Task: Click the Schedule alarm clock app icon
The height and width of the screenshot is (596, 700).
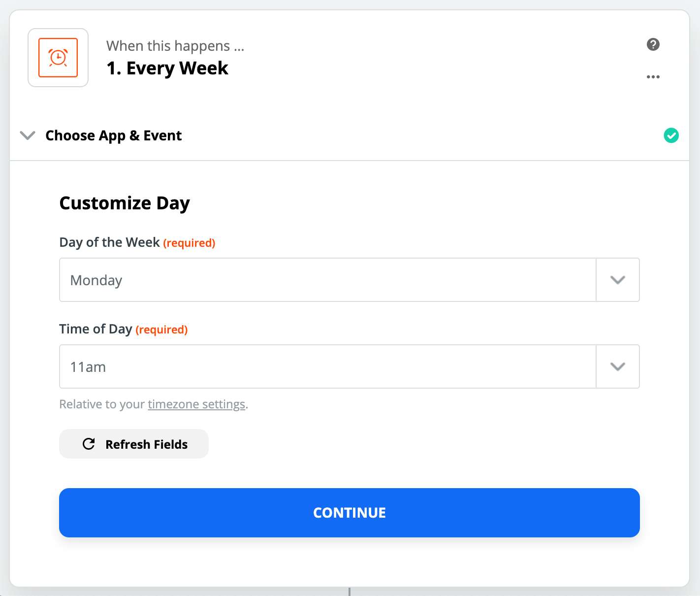Action: (58, 58)
